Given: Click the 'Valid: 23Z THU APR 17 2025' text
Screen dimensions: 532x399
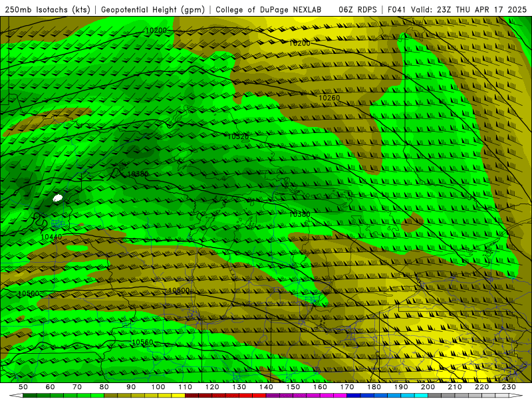Looking at the screenshot, I should click(x=469, y=9).
